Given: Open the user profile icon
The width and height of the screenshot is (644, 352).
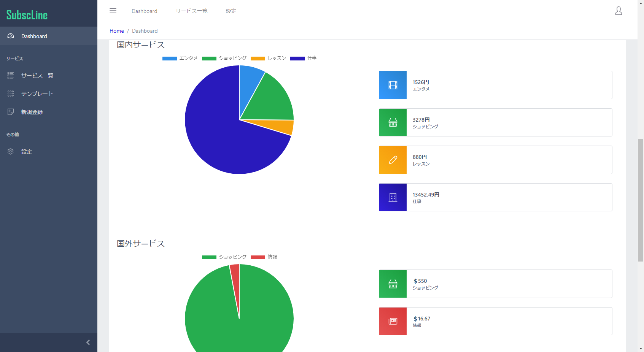Looking at the screenshot, I should pos(619,11).
